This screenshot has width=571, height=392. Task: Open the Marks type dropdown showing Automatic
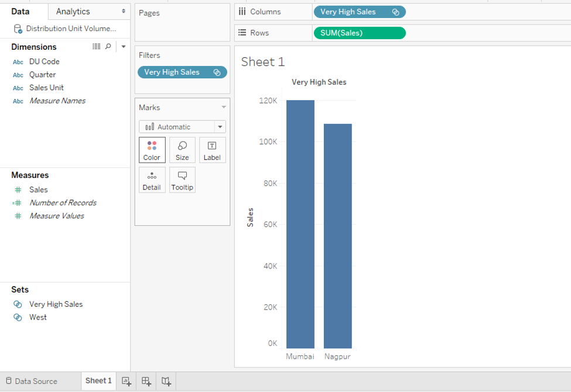pyautogui.click(x=220, y=126)
